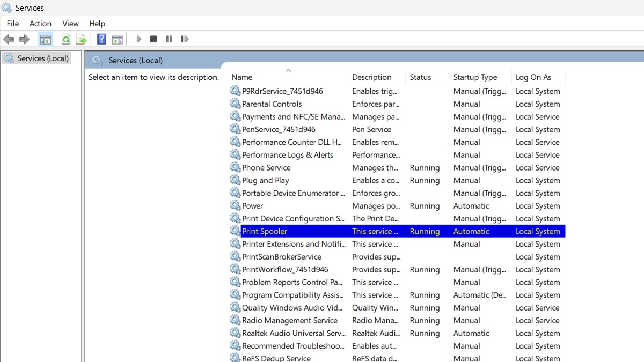The image size is (644, 362).
Task: Click 'ReFS data d...' description cell
Action: click(x=375, y=358)
